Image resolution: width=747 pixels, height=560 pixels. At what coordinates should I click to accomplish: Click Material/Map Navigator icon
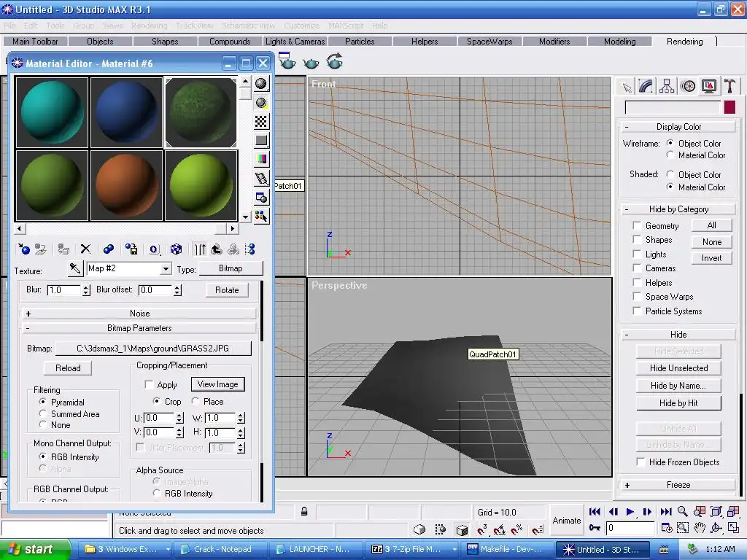pos(250,249)
